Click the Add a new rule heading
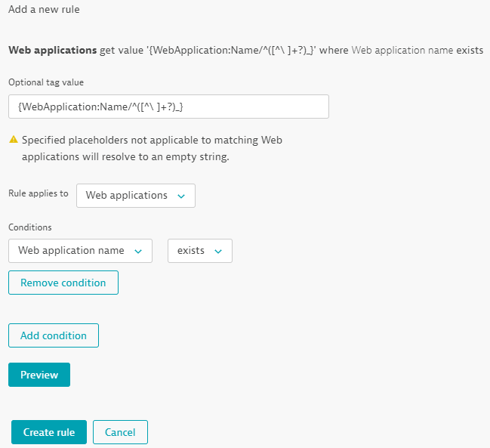Viewport: 490px width, 448px height. click(x=44, y=10)
